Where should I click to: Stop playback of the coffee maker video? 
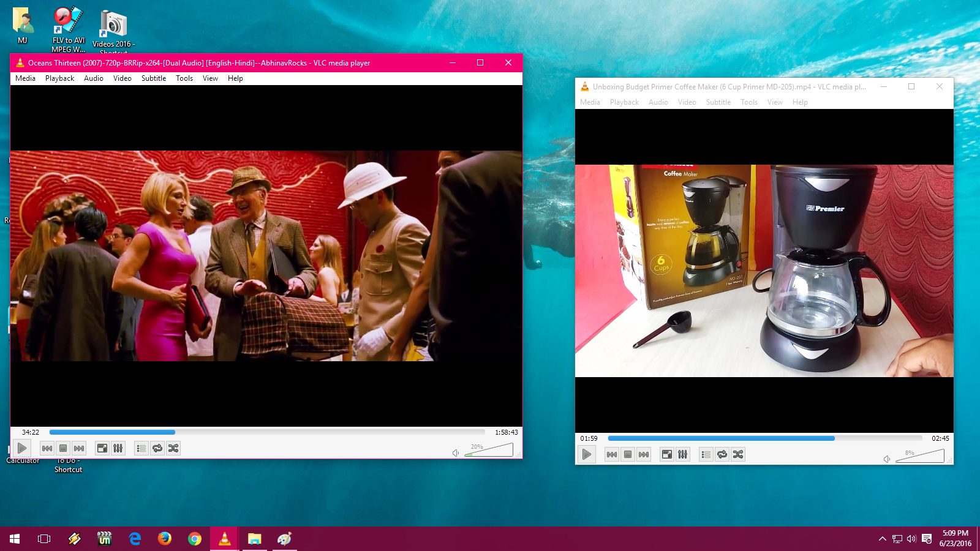[628, 454]
